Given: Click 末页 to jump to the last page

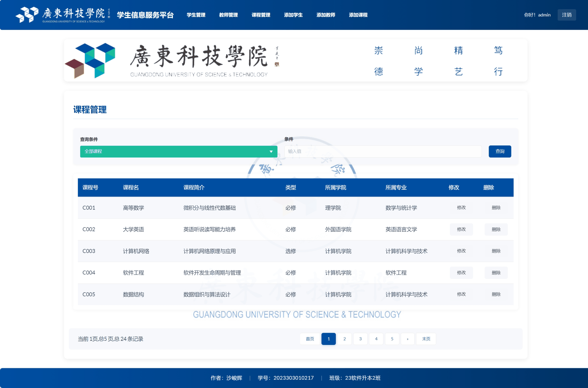Looking at the screenshot, I should pos(426,339).
